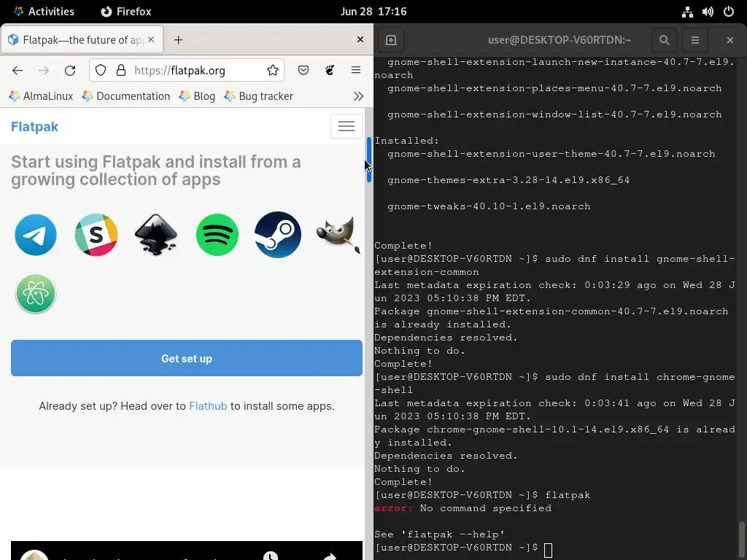Open Documentation bookmark
747x560 pixels.
126,96
